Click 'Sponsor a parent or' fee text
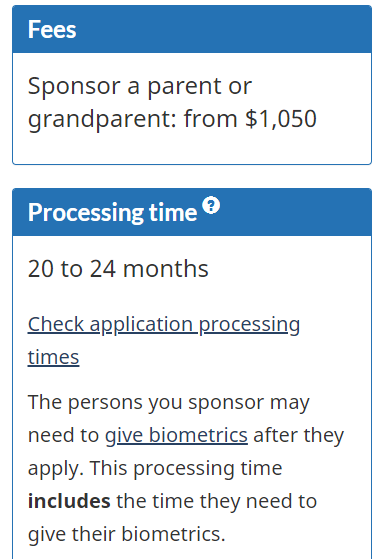Screen dimensions: 384x559 tap(140, 87)
